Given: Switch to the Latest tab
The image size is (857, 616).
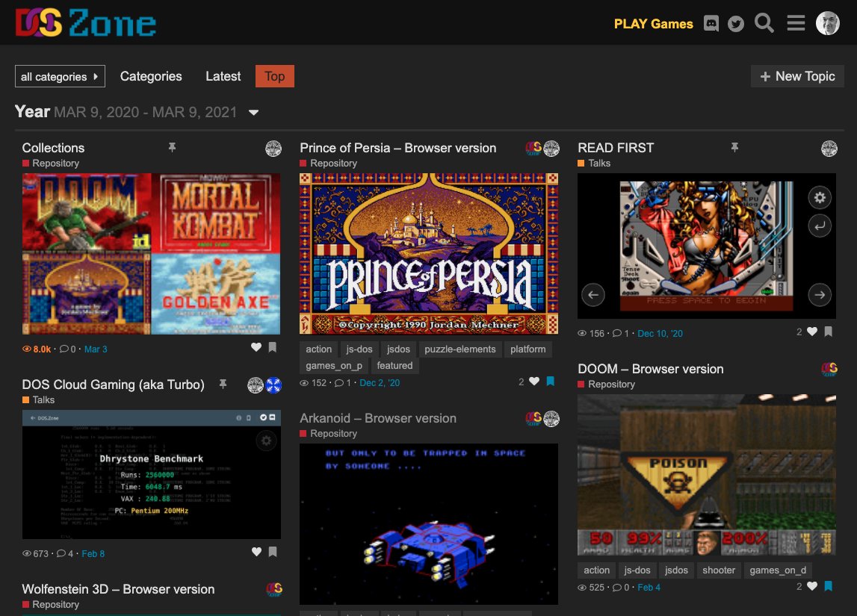Looking at the screenshot, I should point(223,76).
